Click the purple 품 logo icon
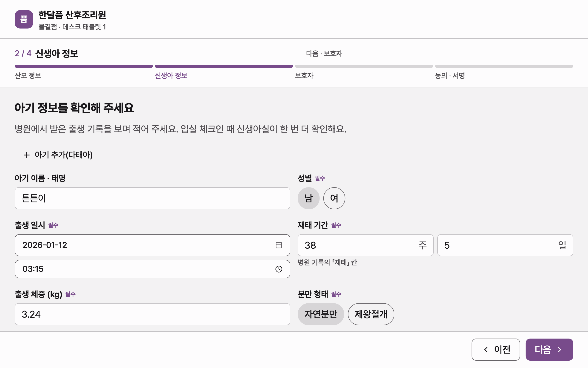 click(x=24, y=19)
